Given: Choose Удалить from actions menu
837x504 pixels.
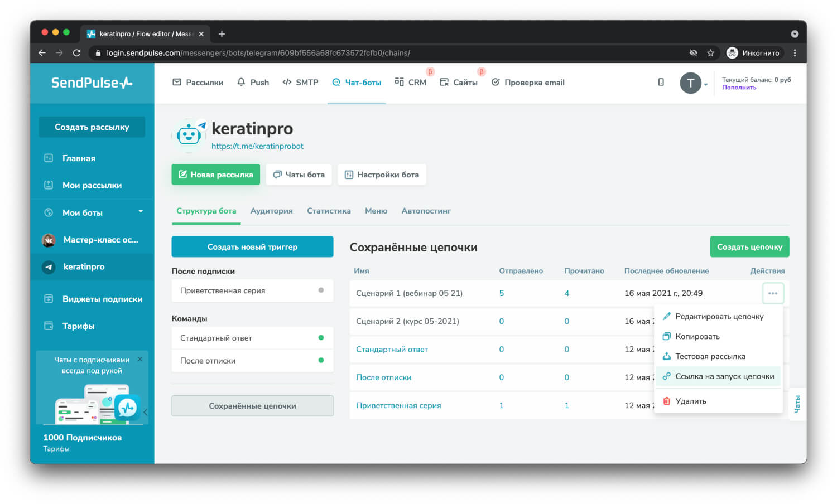Looking at the screenshot, I should (719, 401).
